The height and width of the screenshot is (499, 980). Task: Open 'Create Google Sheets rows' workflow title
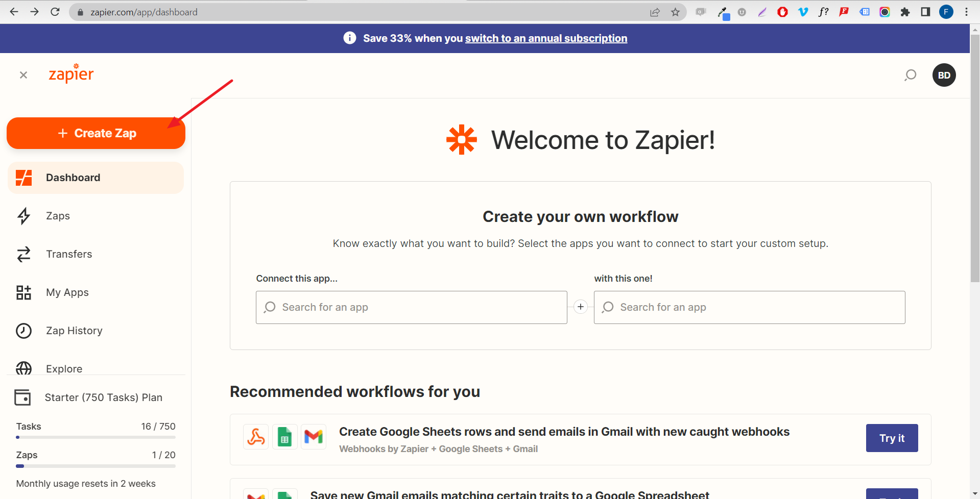pos(564,432)
